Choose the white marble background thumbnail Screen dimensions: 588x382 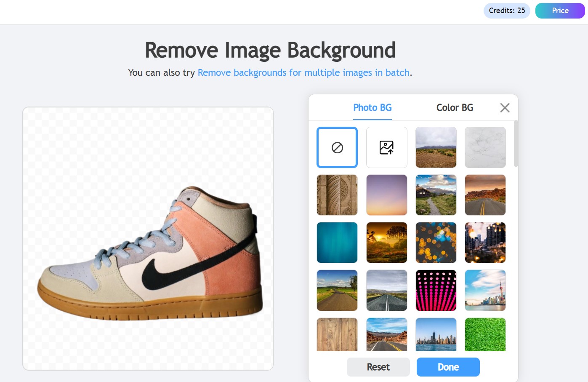point(485,147)
